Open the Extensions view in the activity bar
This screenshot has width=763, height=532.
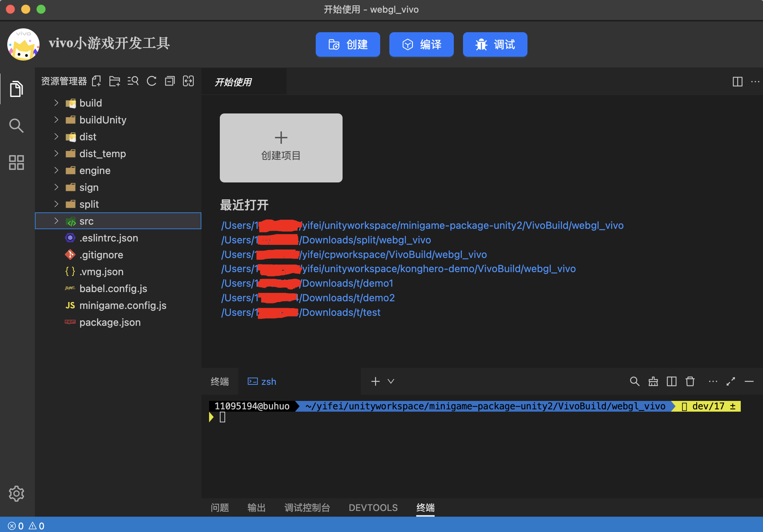point(16,163)
